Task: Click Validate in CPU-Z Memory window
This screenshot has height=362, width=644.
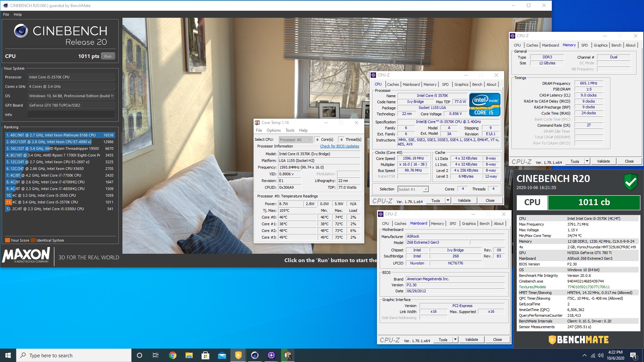Action: coord(603,161)
